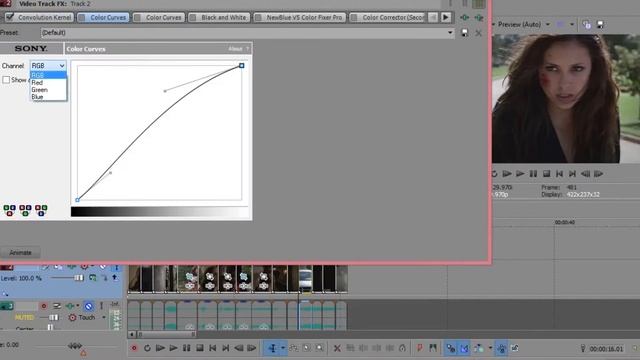Arm the audio track for record
The image size is (640, 360).
(44, 306)
